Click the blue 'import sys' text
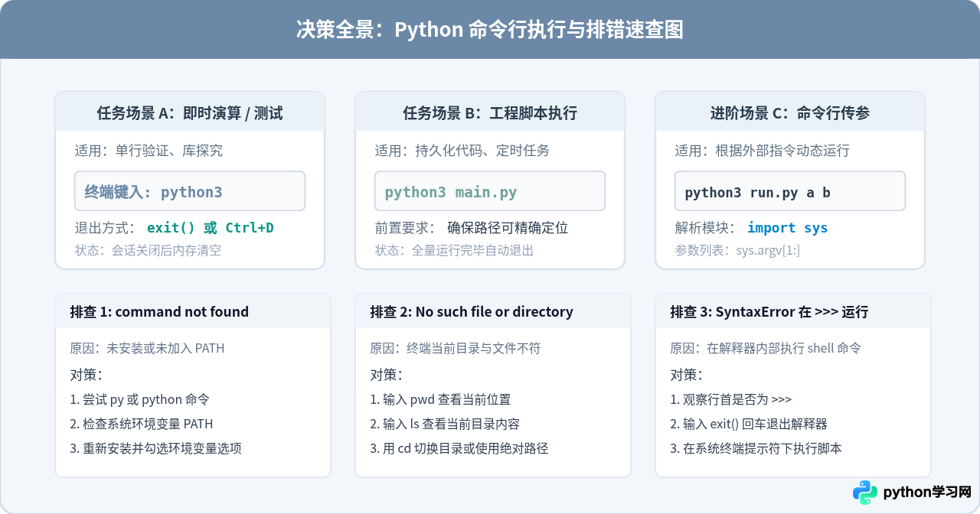Image resolution: width=980 pixels, height=514 pixels. [x=788, y=228]
